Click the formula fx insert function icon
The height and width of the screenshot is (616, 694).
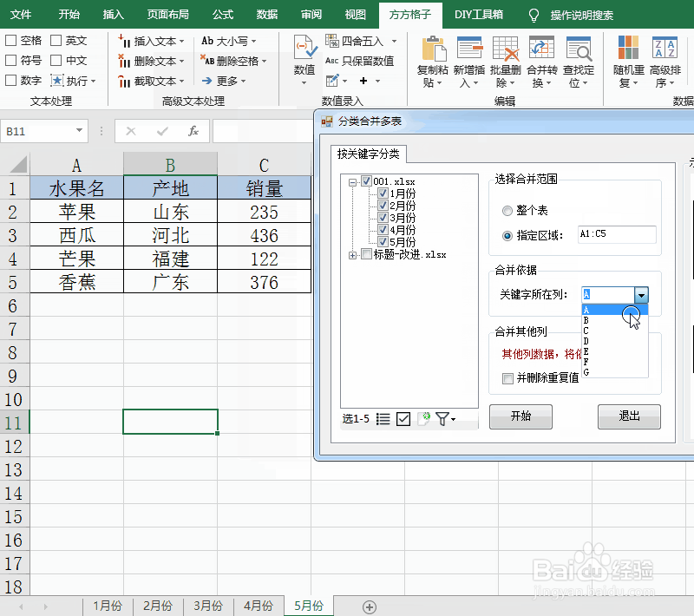[193, 131]
